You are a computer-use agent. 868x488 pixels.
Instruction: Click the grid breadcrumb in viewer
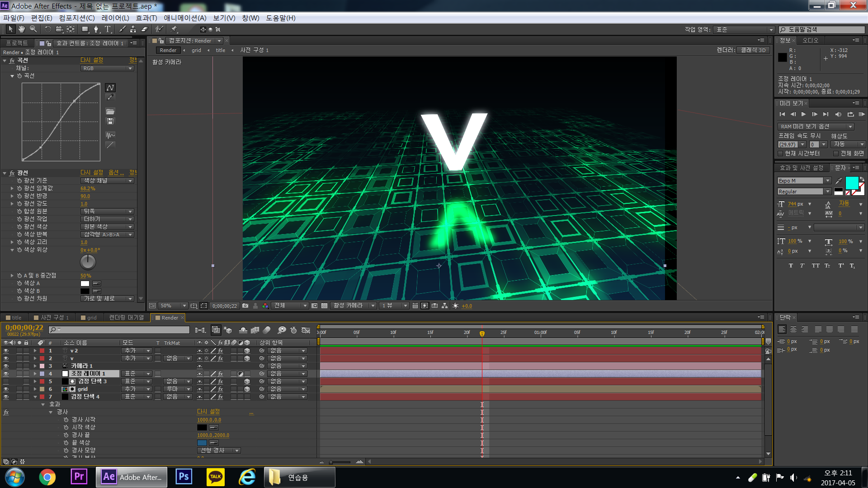coord(196,50)
